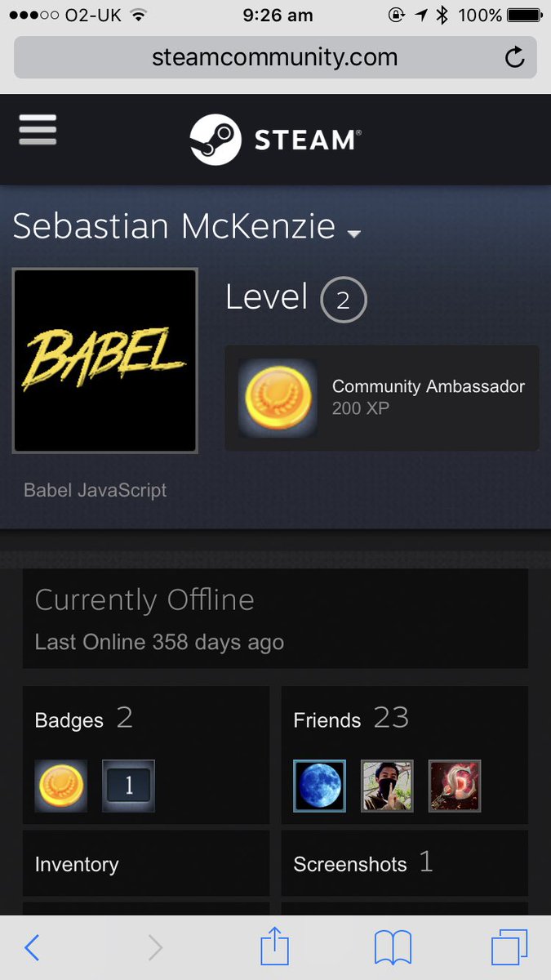Open the Level 2 profile level
The height and width of the screenshot is (980, 551).
click(296, 300)
